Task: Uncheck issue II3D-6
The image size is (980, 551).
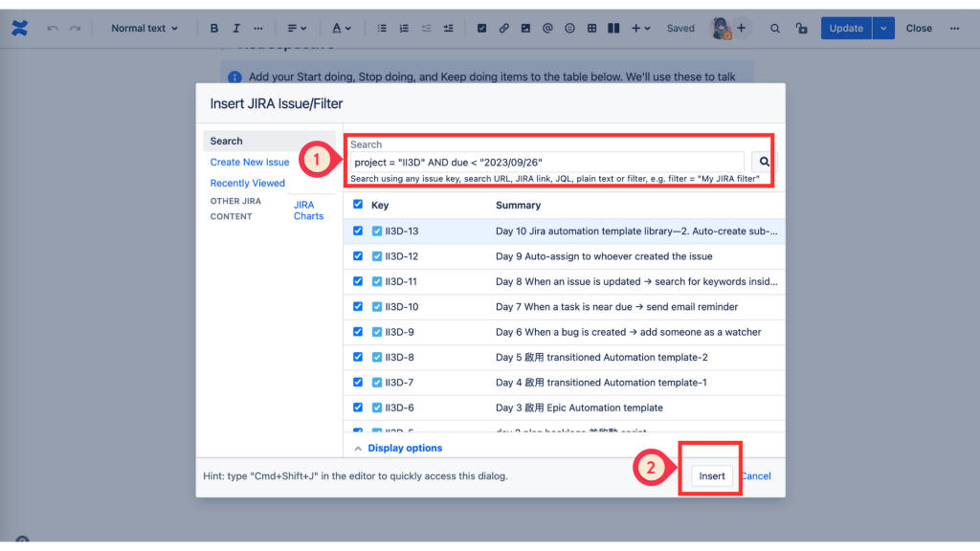Action: [358, 408]
